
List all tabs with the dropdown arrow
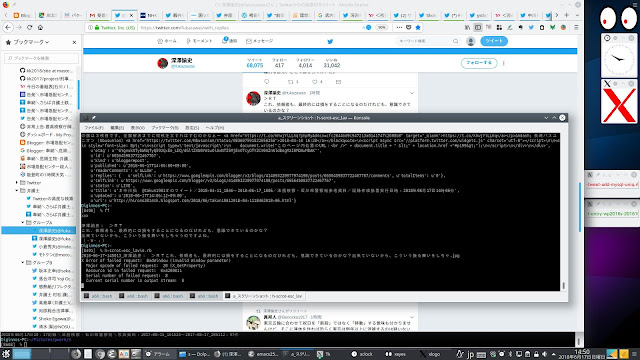(x=577, y=15)
